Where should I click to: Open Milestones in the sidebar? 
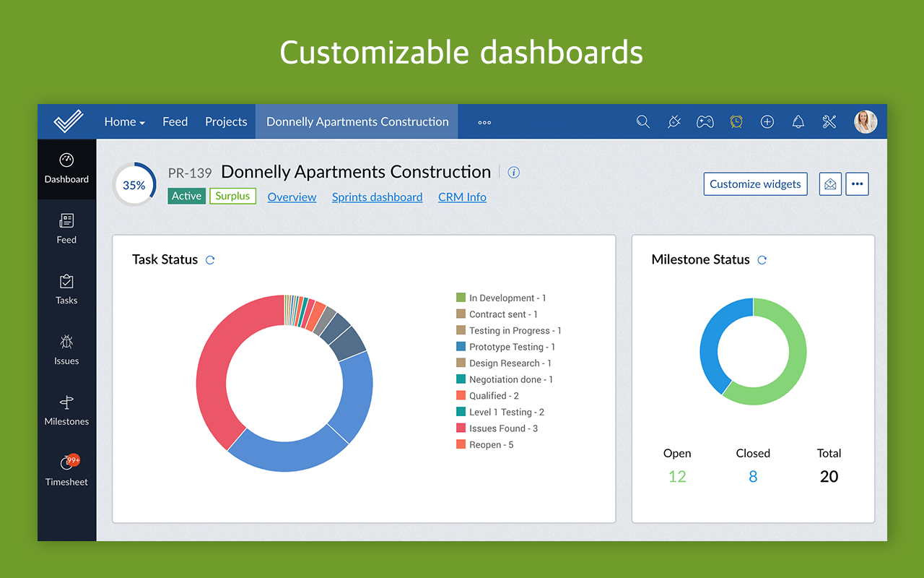pyautogui.click(x=66, y=410)
